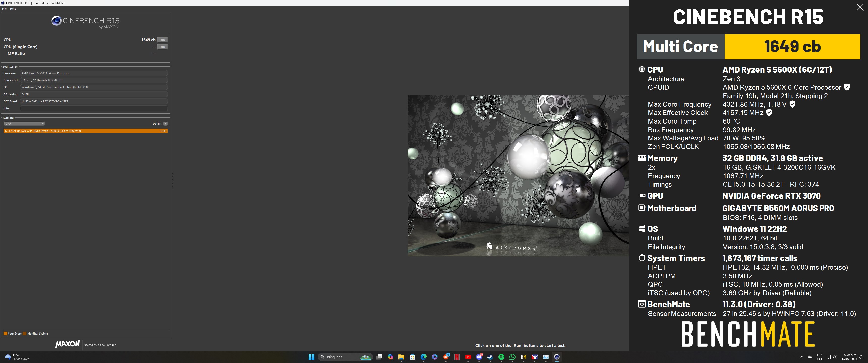Click the 1649 cb CPU score value
This screenshot has height=363, width=868.
click(148, 40)
